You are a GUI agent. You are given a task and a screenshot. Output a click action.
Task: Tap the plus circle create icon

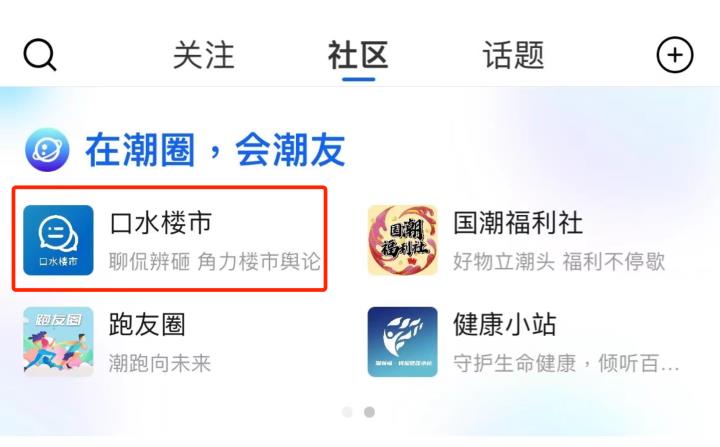click(x=675, y=55)
